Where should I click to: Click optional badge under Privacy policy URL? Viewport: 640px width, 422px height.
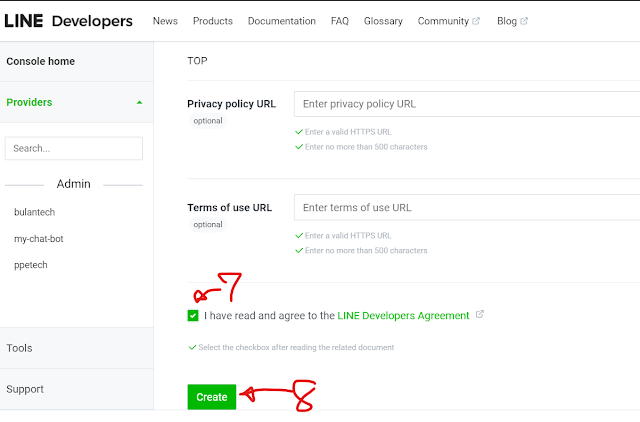point(208,121)
